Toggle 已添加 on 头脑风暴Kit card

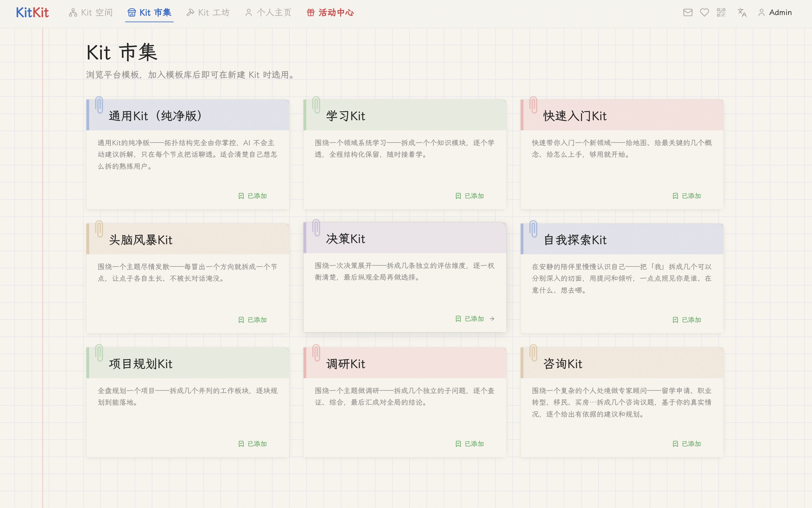(x=252, y=320)
